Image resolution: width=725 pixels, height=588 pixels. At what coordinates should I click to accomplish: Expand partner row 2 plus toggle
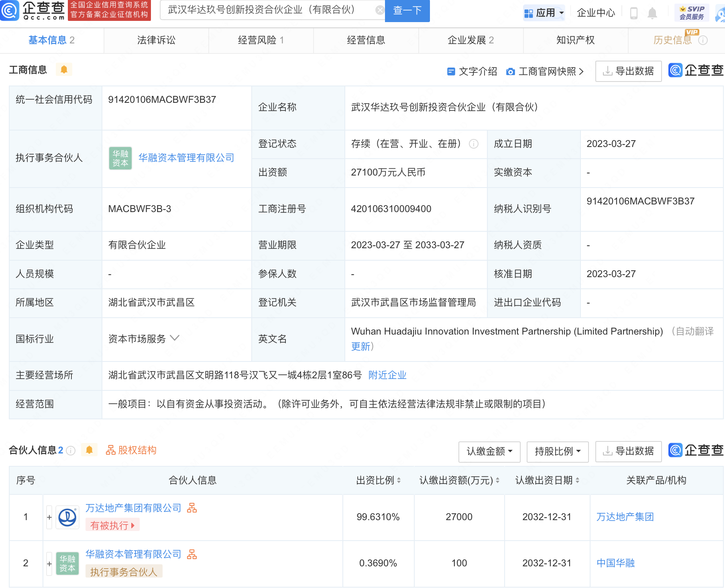(49, 563)
